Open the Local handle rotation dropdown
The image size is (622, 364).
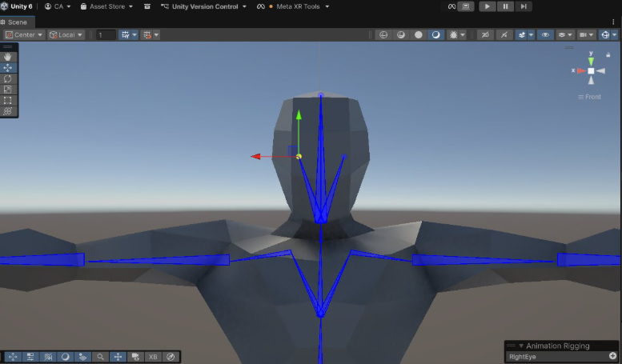click(x=67, y=35)
